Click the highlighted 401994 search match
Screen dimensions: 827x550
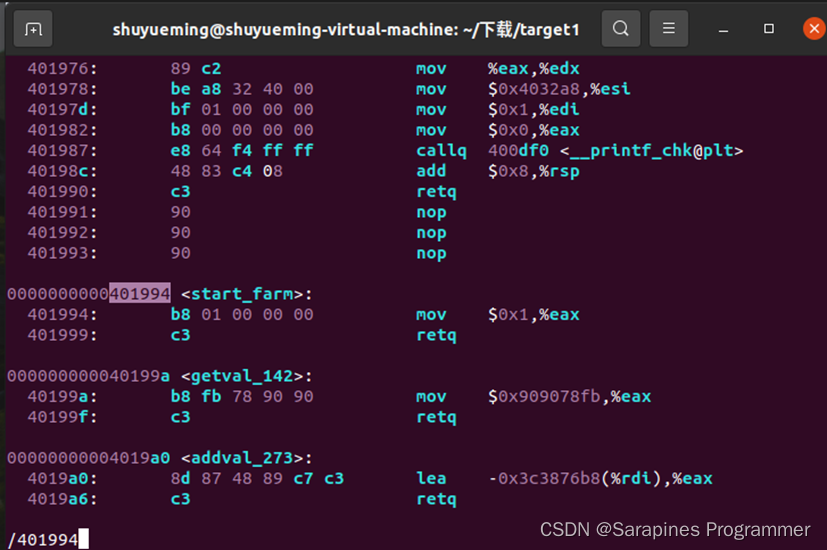pyautogui.click(x=140, y=293)
